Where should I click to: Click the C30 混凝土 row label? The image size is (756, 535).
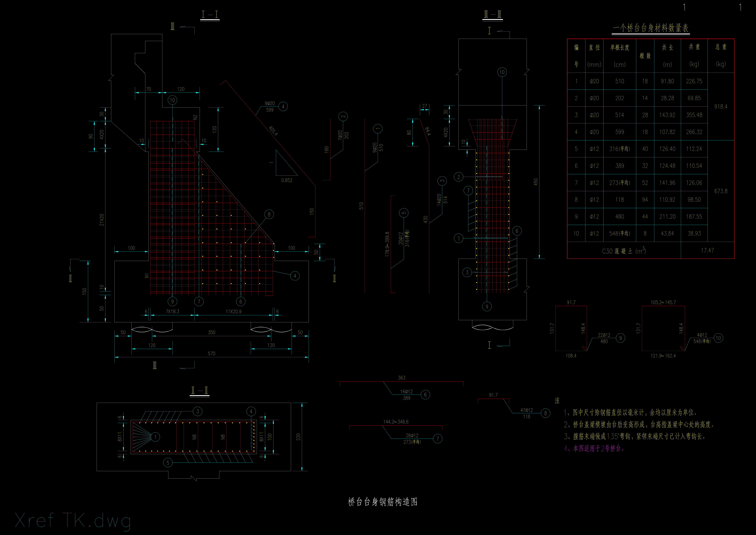coord(624,251)
